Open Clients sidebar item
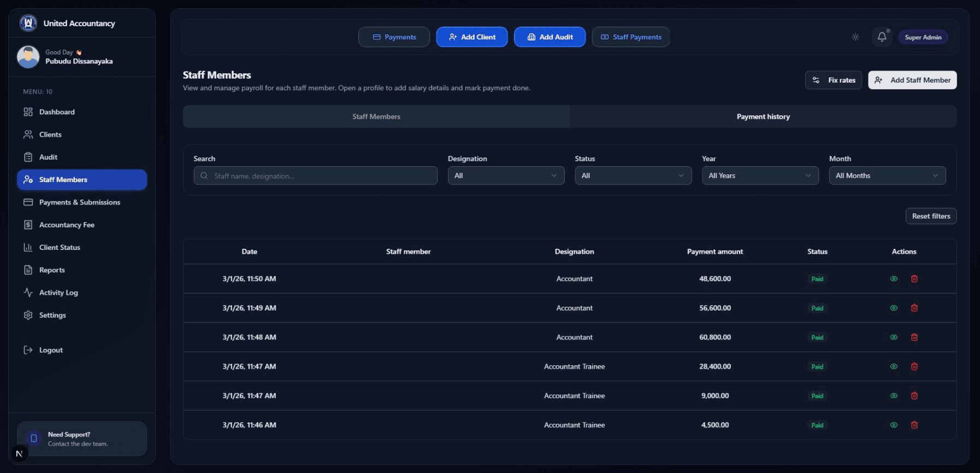 point(82,135)
